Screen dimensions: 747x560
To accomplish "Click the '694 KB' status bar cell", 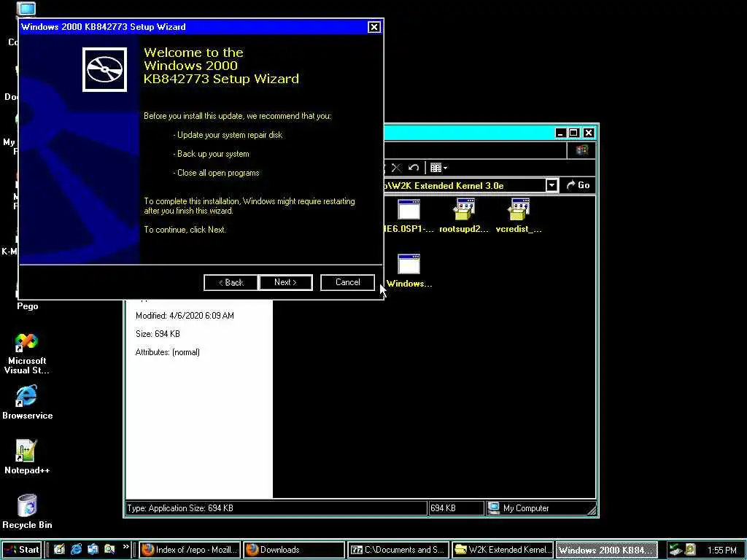I will click(456, 508).
